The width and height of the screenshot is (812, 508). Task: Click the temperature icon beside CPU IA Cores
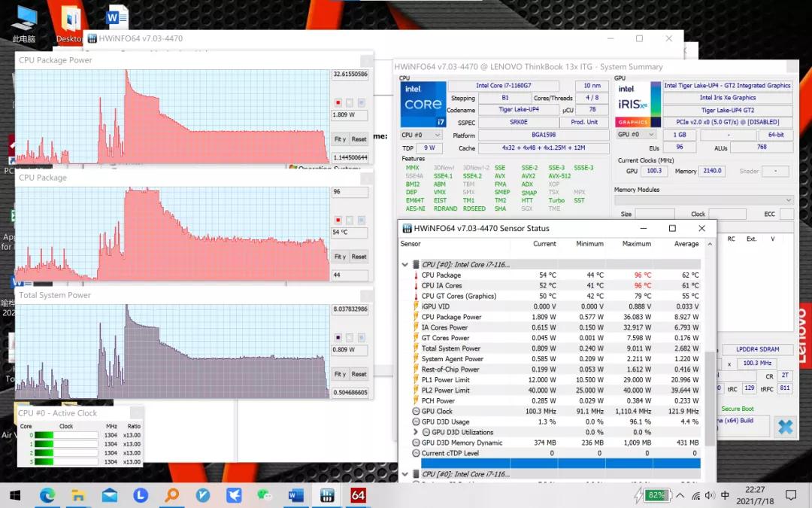click(414, 285)
